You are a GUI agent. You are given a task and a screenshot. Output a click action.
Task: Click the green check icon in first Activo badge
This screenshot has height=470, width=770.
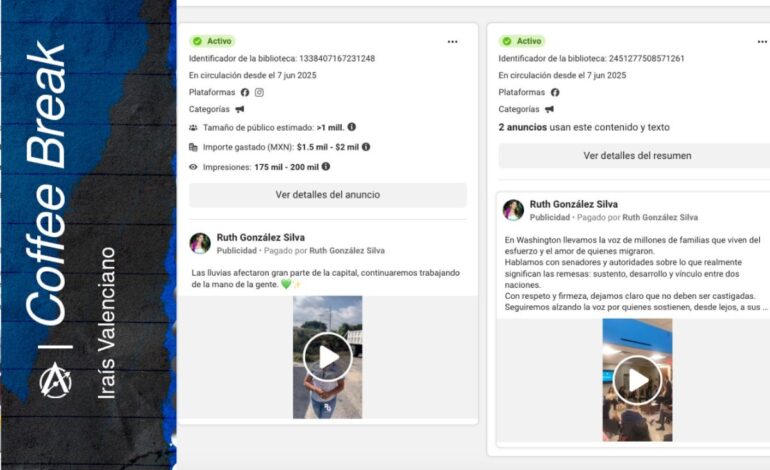[x=197, y=41]
